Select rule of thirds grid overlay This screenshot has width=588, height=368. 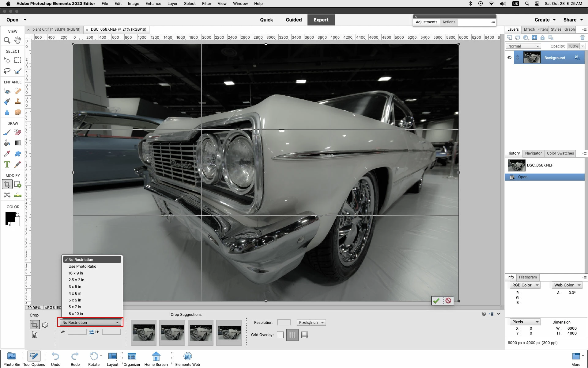292,335
